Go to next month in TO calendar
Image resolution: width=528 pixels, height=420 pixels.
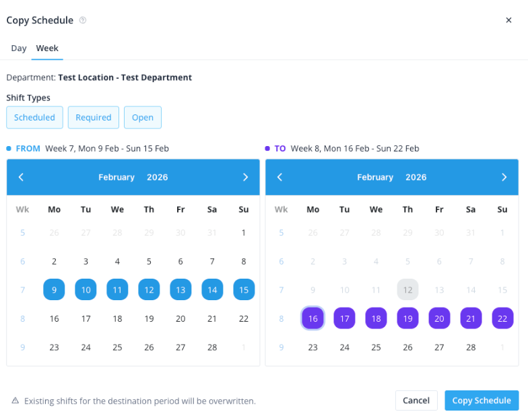pos(504,177)
